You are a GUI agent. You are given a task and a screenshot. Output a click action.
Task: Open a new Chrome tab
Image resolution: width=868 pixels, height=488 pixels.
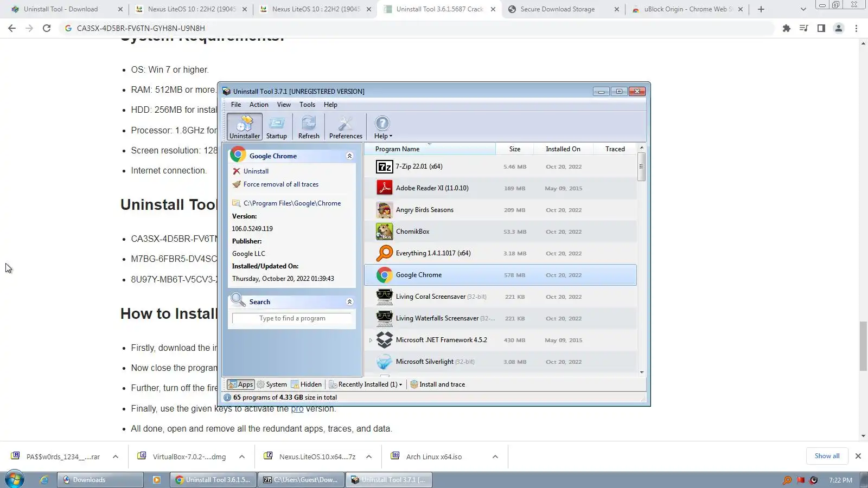(x=761, y=9)
